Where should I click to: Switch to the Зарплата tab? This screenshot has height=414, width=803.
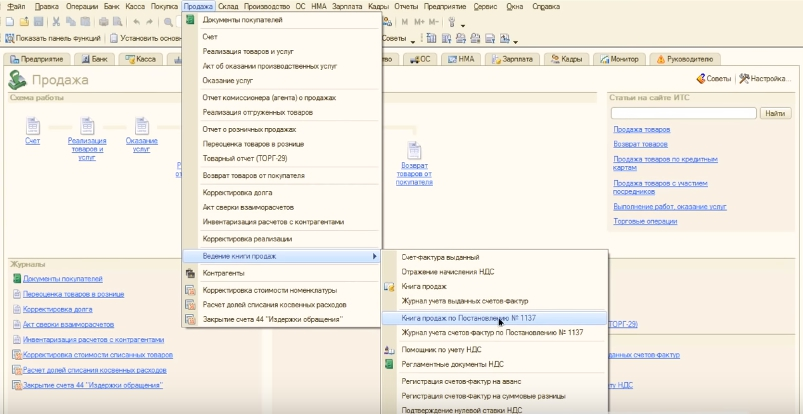pos(517,59)
